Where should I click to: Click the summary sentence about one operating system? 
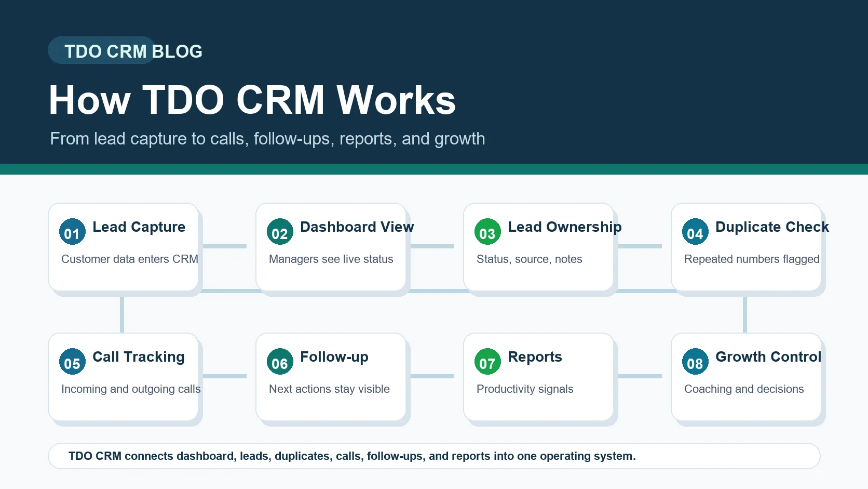352,456
